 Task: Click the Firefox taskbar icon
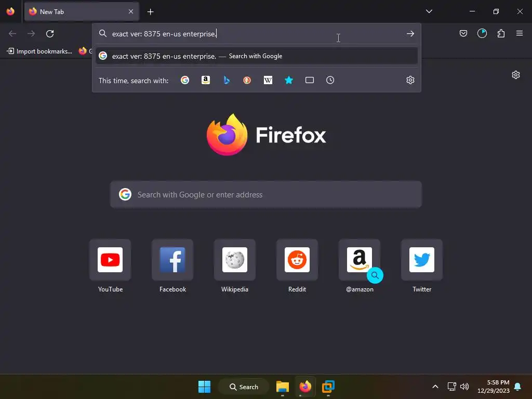point(305,387)
